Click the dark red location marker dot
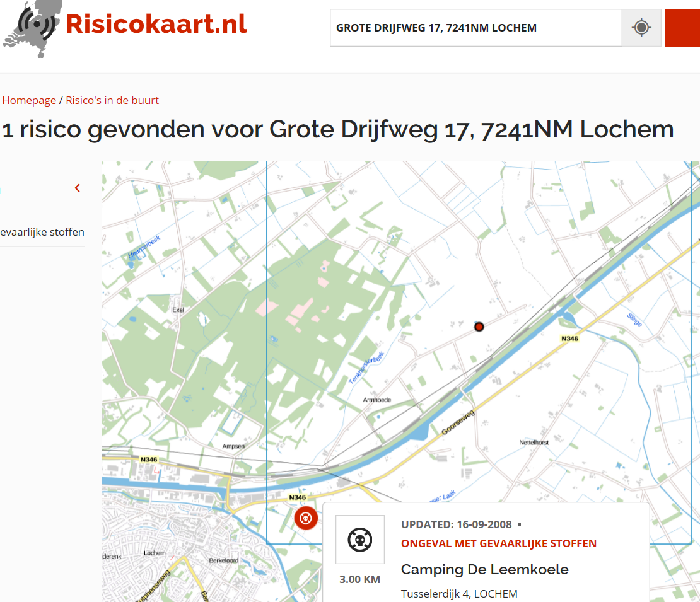Viewport: 700px width, 602px height. coord(479,327)
